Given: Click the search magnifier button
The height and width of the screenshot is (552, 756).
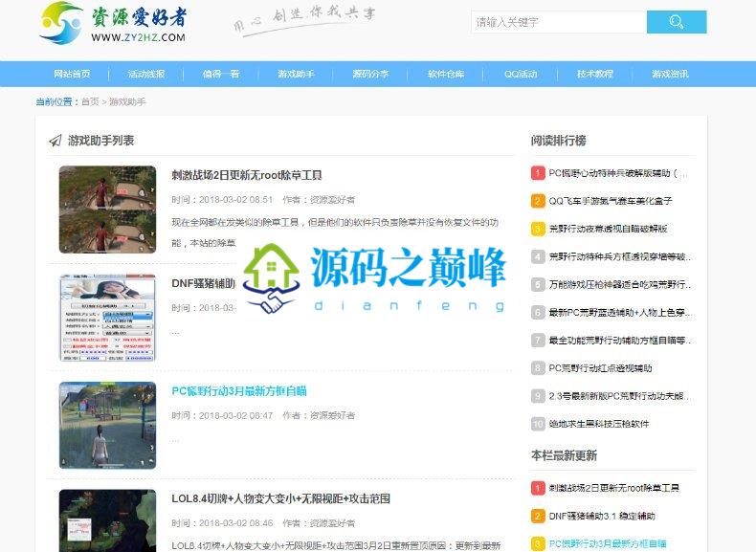Looking at the screenshot, I should coord(677,22).
